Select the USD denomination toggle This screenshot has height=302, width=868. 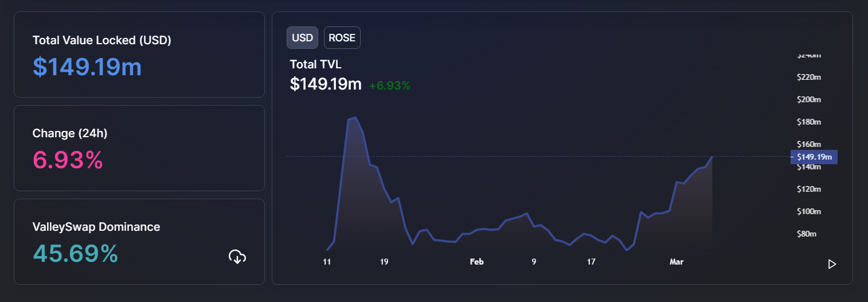[302, 38]
